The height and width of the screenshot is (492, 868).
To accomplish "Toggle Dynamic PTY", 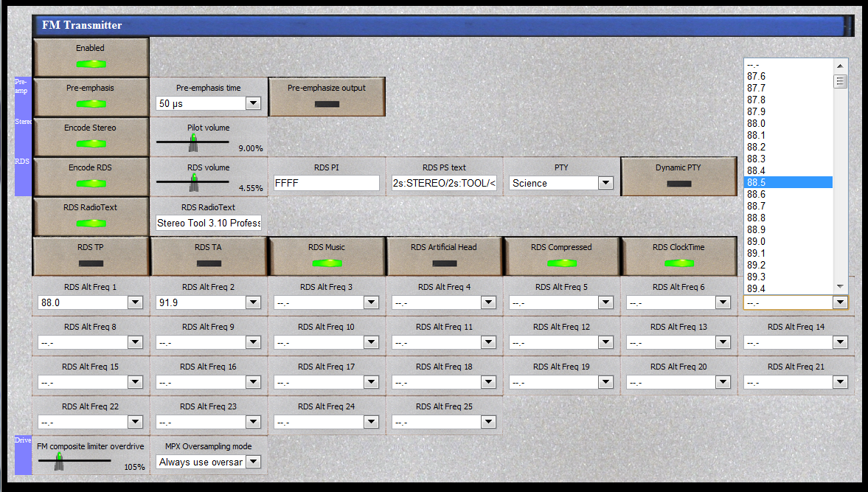I will tap(678, 176).
